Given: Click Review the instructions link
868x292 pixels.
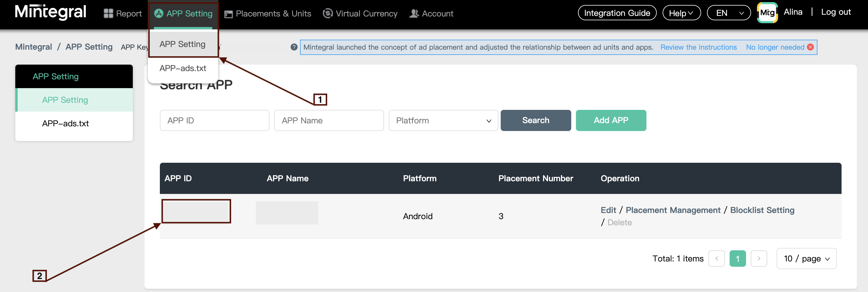Looking at the screenshot, I should [x=698, y=47].
